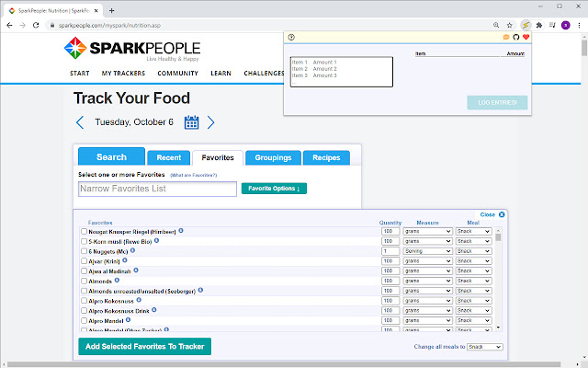Reload the page

(x=36, y=25)
